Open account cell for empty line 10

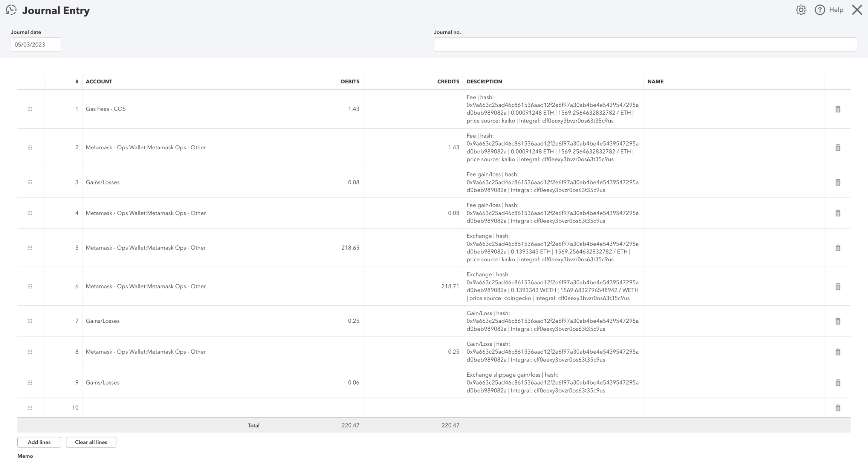(x=172, y=408)
